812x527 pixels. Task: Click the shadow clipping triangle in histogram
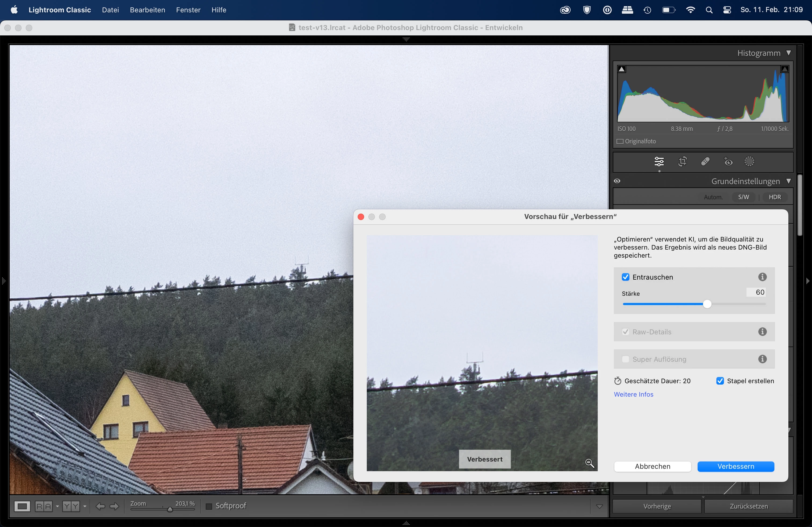click(x=622, y=69)
